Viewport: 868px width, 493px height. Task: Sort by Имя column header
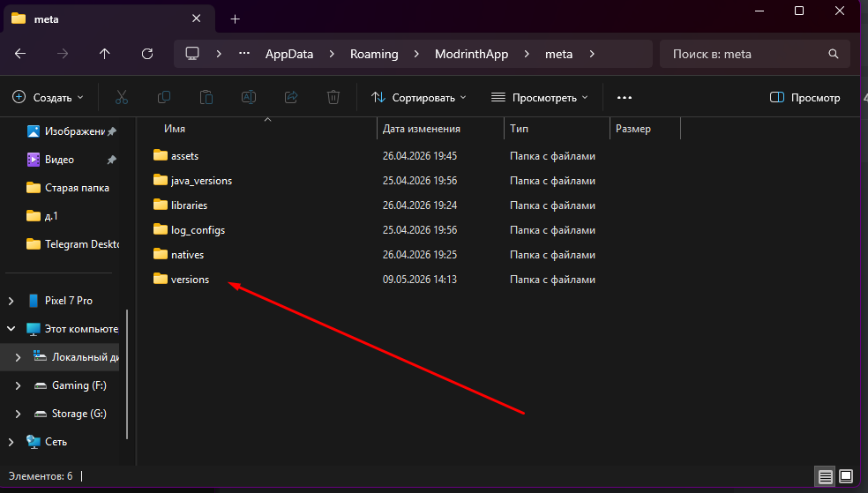[175, 129]
